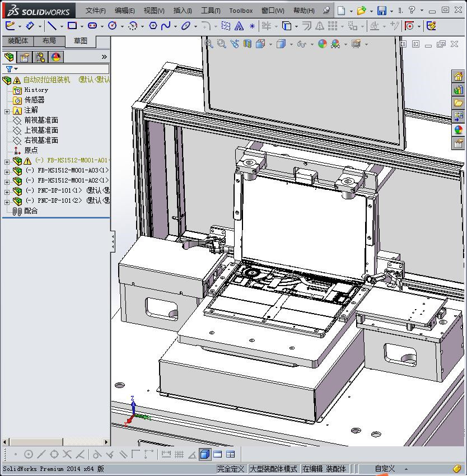This screenshot has width=467, height=476.
Task: Select 配合 mates item in tree
Action: pyautogui.click(x=31, y=211)
